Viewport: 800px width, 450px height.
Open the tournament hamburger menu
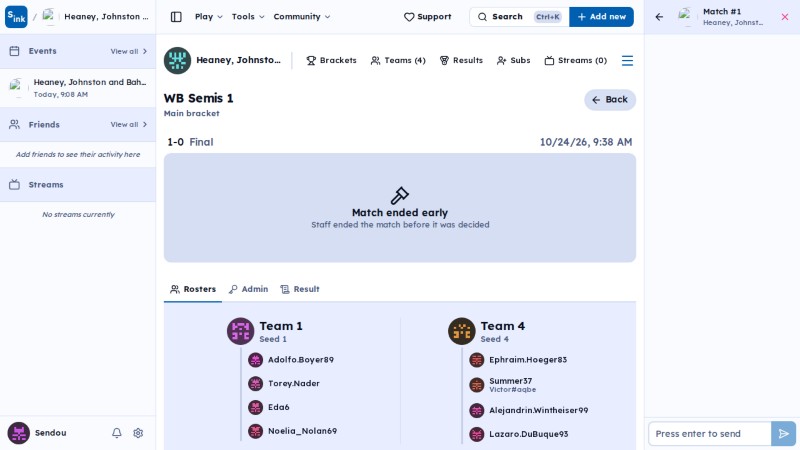627,61
